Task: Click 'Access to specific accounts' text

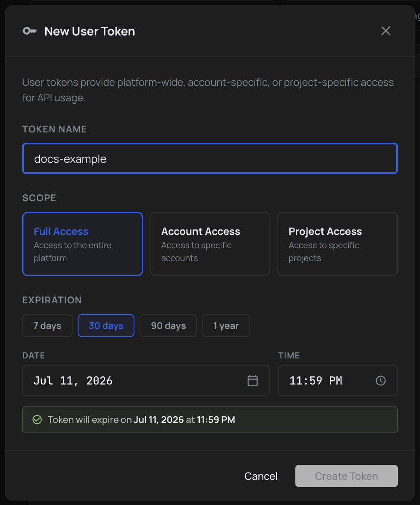Action: pyautogui.click(x=196, y=252)
